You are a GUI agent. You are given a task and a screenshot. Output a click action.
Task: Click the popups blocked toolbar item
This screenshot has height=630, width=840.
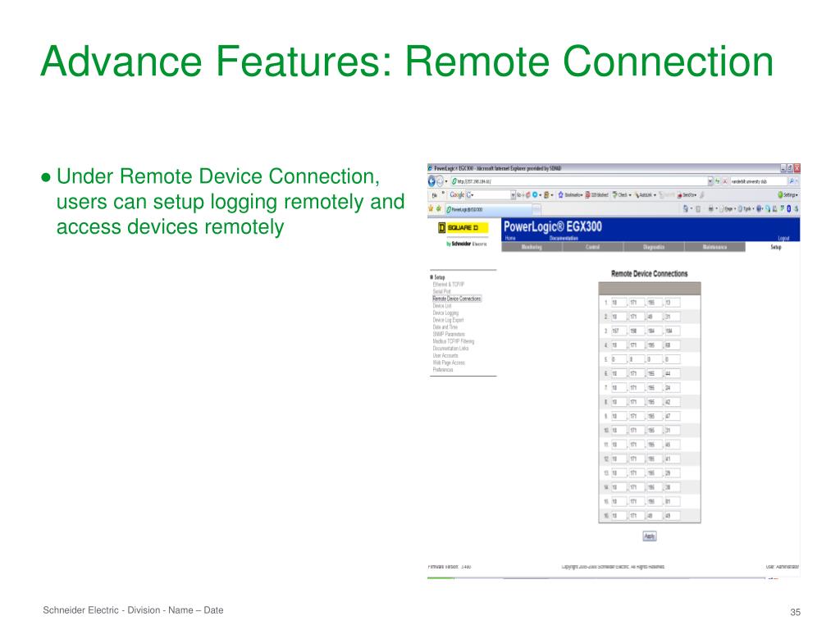[597, 195]
